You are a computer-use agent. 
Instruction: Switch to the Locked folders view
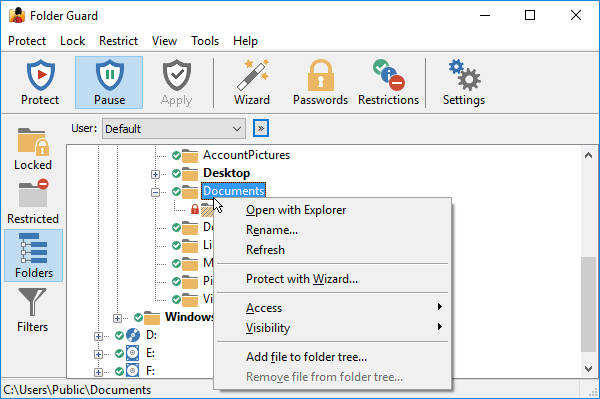coord(33,148)
